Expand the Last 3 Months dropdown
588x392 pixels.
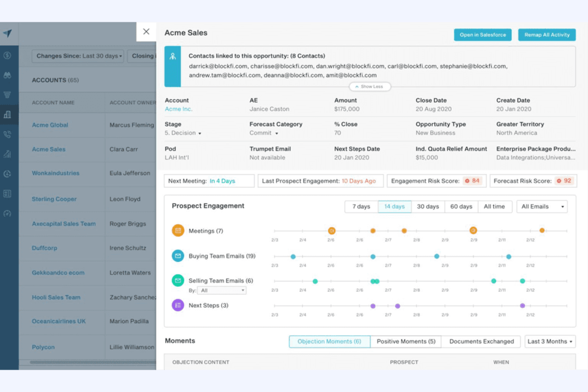pyautogui.click(x=549, y=342)
